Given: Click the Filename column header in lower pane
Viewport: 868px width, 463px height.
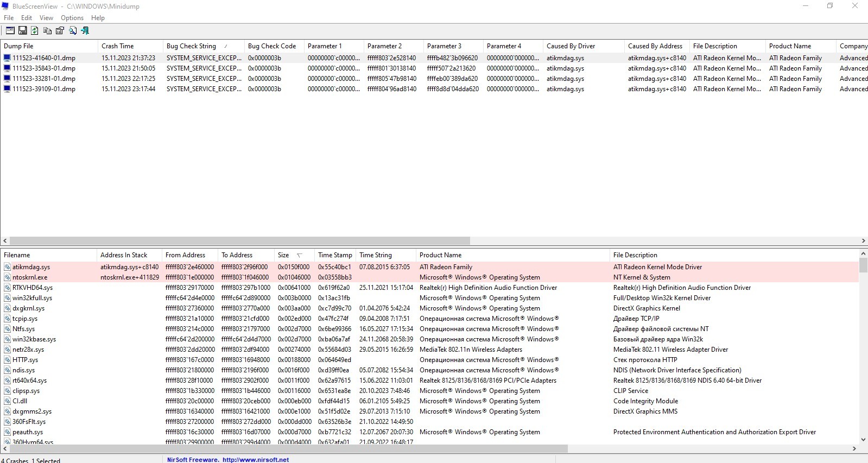Looking at the screenshot, I should (x=49, y=255).
